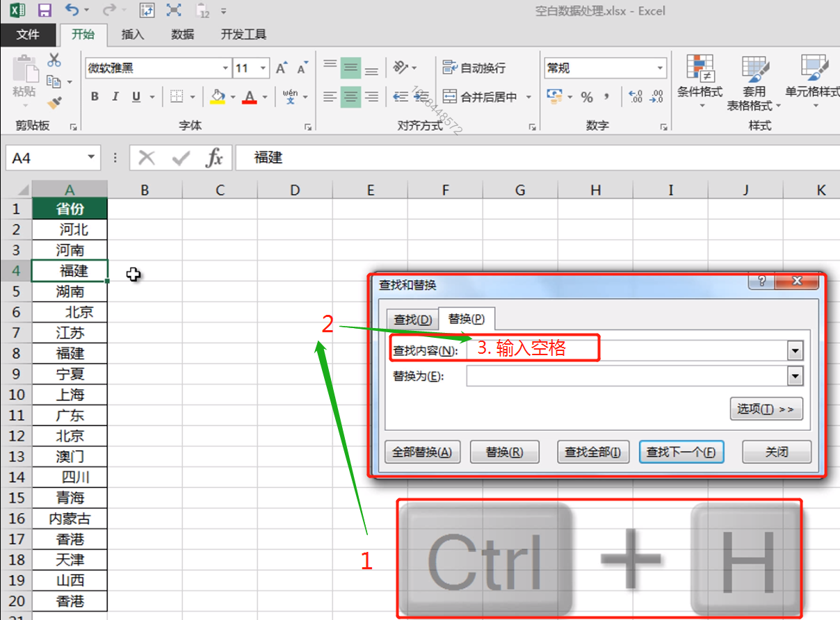Switch to the 开始 ribbon tab
This screenshot has width=840, height=620.
click(x=83, y=35)
